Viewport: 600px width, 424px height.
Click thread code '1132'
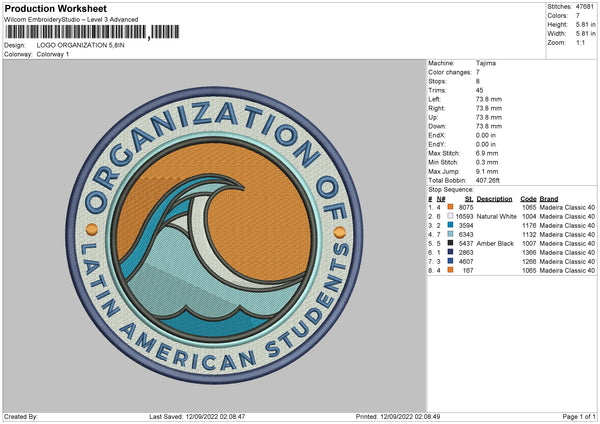(x=530, y=235)
